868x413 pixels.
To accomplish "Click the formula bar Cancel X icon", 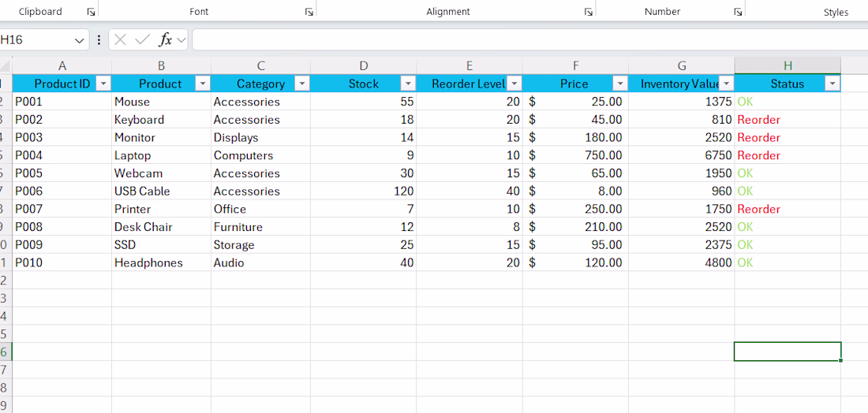I will 121,40.
